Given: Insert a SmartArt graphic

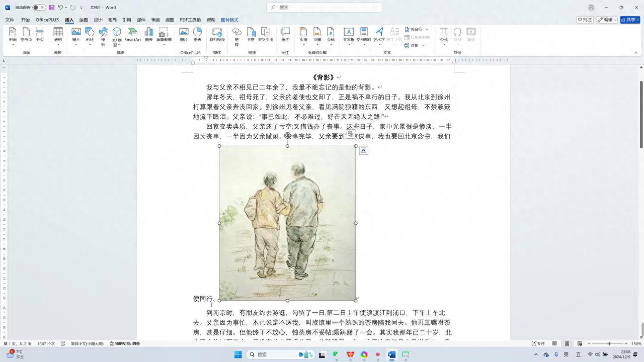Looking at the screenshot, I should point(133,34).
